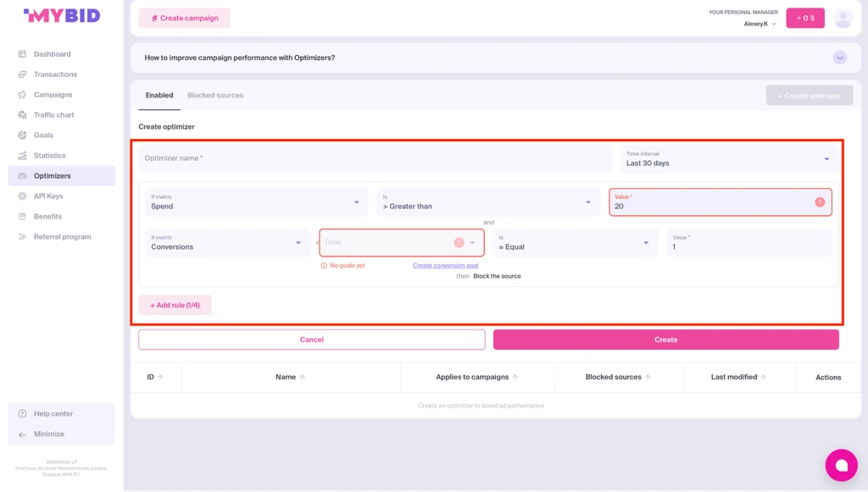Open the Conversions metric dropdown
868x492 pixels.
tap(227, 243)
